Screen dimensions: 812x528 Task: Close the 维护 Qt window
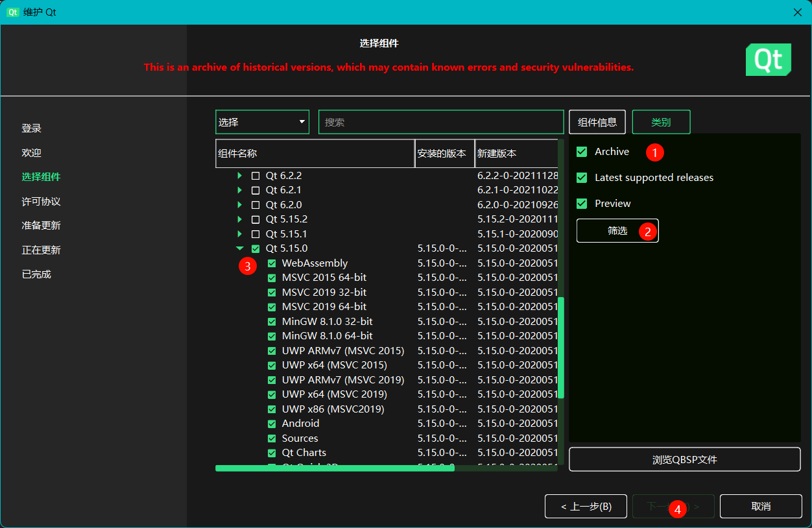point(798,12)
